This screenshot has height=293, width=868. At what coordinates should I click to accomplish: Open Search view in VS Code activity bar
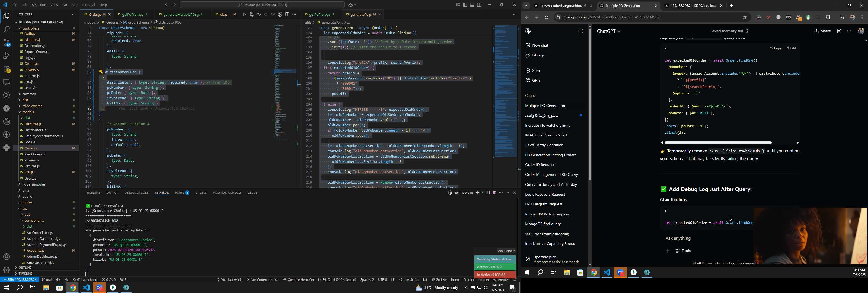[7, 29]
